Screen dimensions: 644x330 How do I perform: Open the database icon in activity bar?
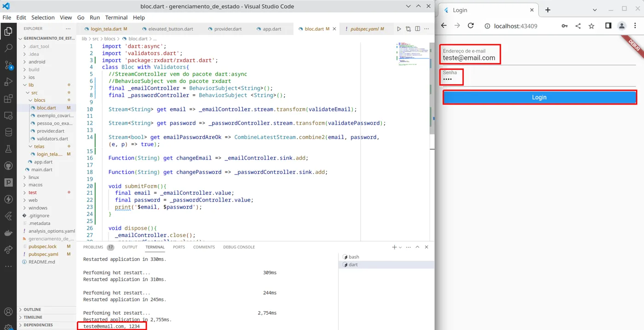tap(8, 132)
